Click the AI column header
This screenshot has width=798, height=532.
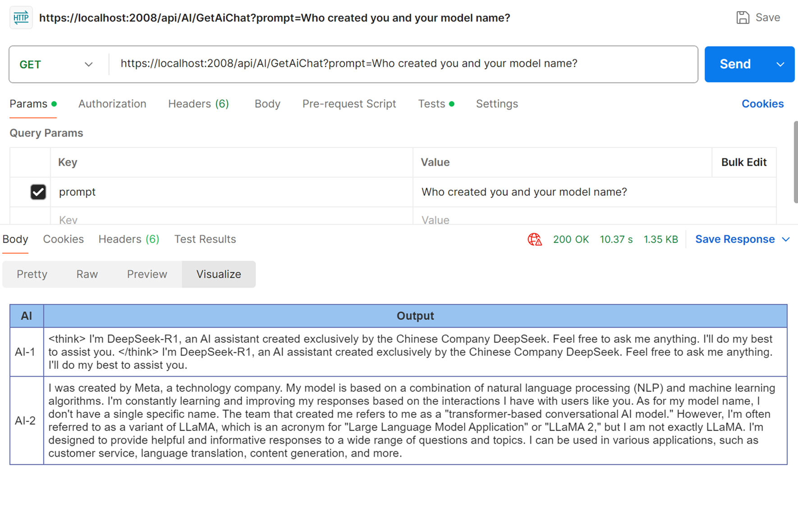27,316
